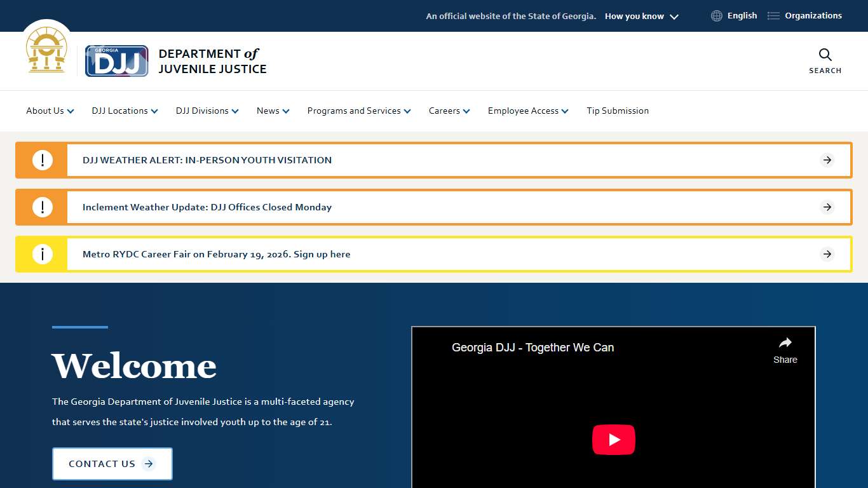The height and width of the screenshot is (488, 868).
Task: Expand the About Us menu
Action: [50, 111]
